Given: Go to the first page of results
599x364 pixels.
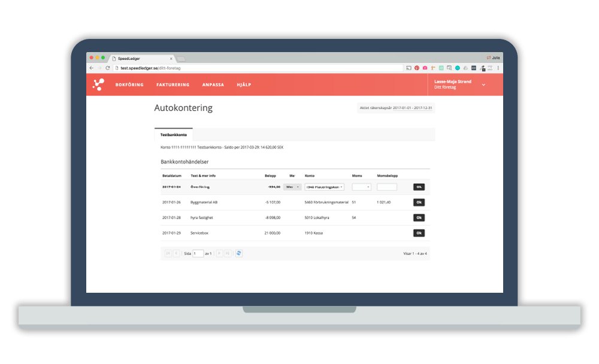Looking at the screenshot, I should [x=168, y=253].
